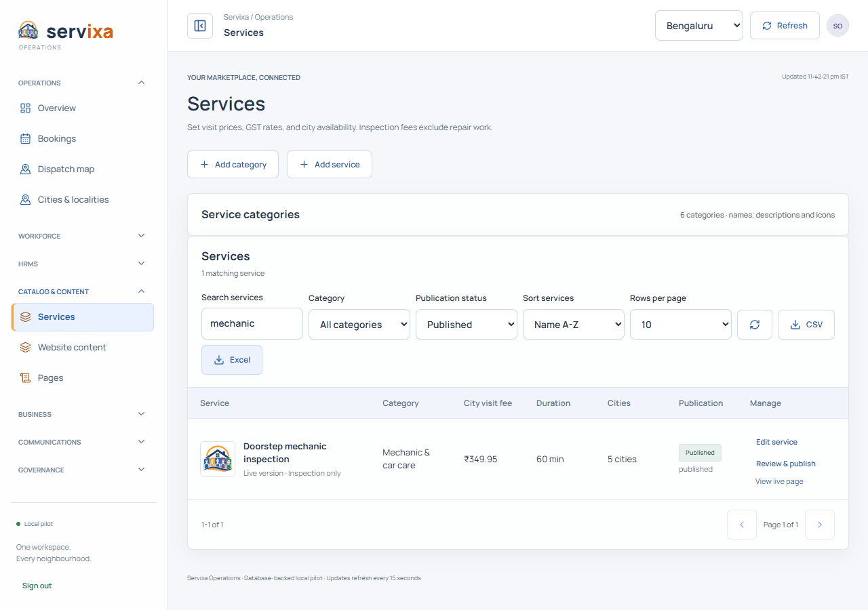
Task: Expand the Communications sidebar section
Action: (83, 442)
